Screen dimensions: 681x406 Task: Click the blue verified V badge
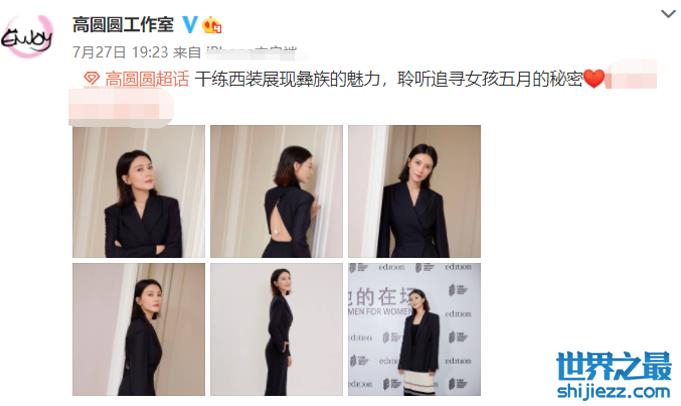[189, 24]
